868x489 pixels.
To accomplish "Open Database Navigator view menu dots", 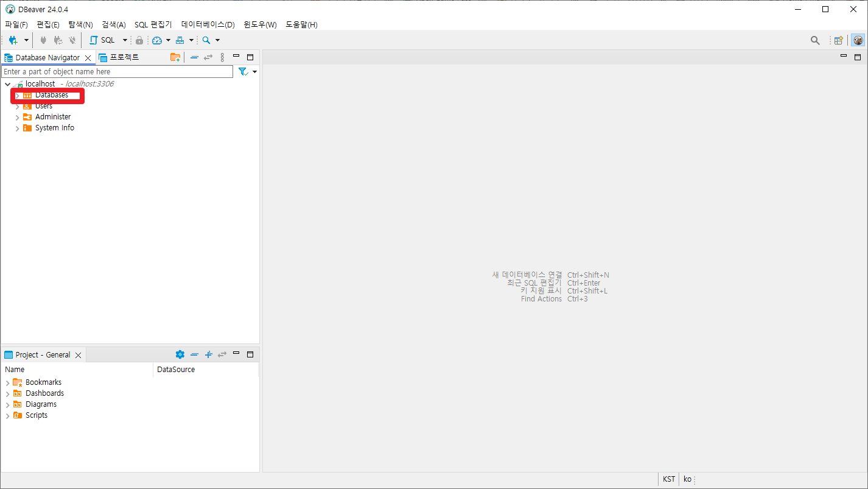I will coord(222,57).
